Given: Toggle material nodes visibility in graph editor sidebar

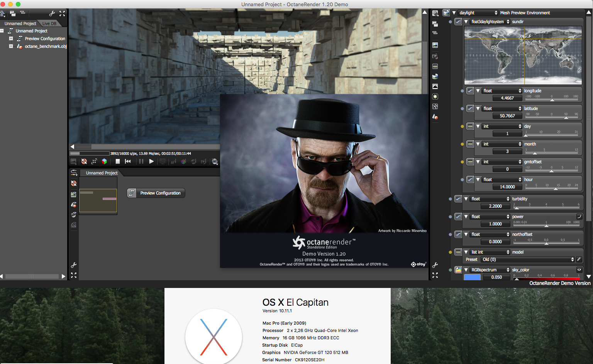Looking at the screenshot, I should coord(74,215).
